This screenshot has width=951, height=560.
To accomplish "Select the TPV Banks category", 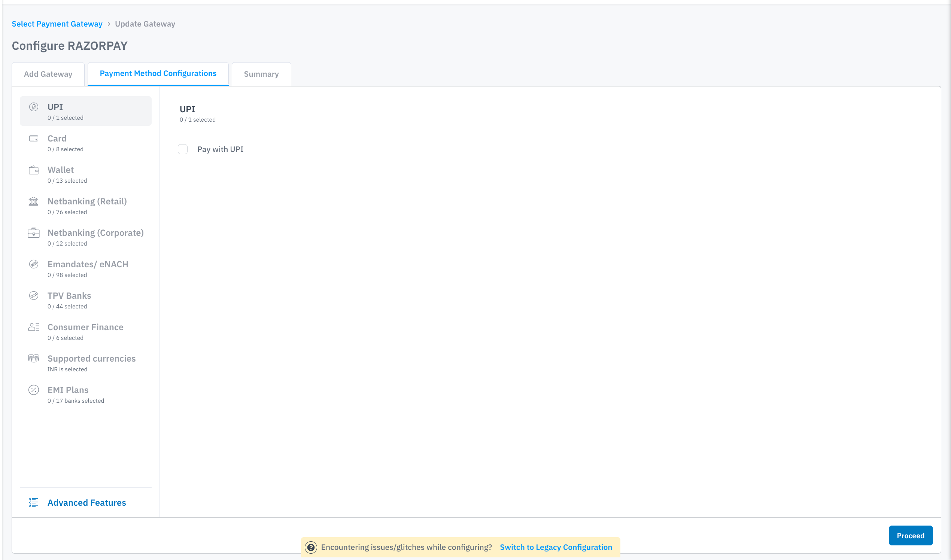I will tap(69, 300).
